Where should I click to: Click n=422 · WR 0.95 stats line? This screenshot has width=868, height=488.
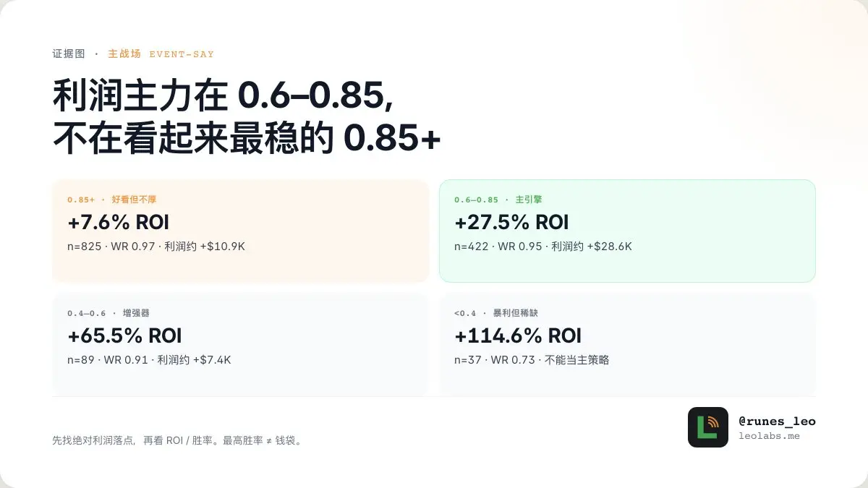tap(543, 247)
